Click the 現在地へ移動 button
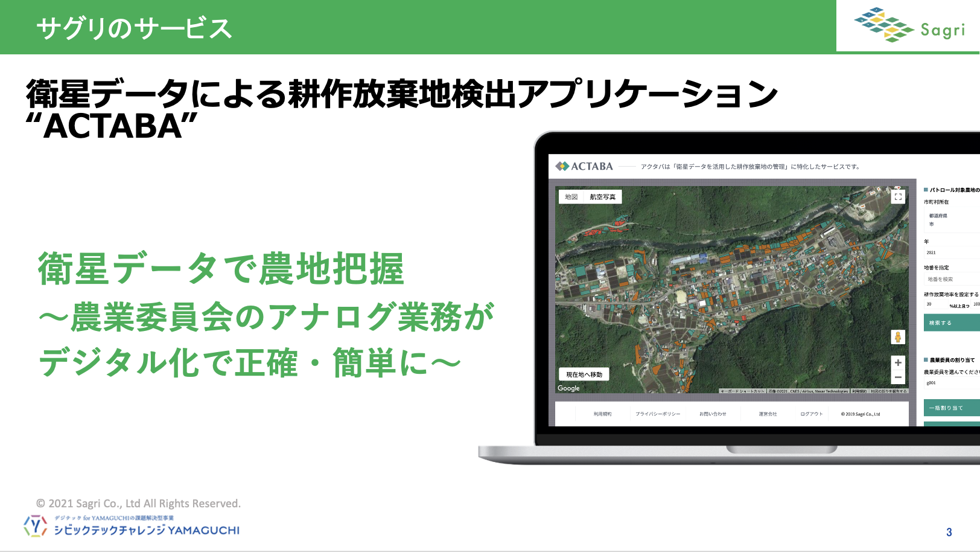 [x=584, y=374]
